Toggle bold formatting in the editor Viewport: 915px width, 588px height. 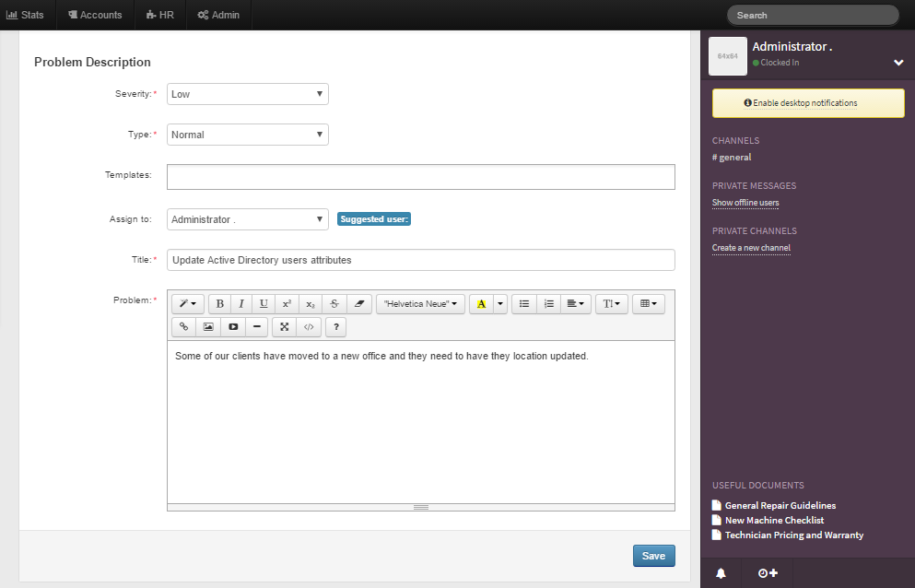click(x=219, y=303)
